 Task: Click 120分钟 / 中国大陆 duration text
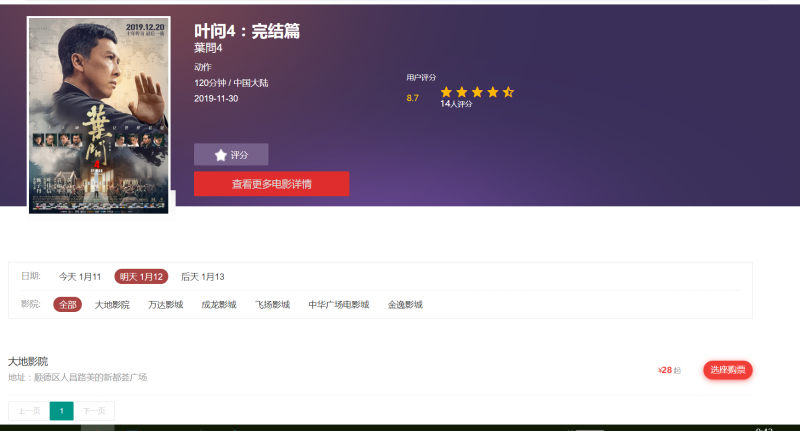tap(231, 83)
